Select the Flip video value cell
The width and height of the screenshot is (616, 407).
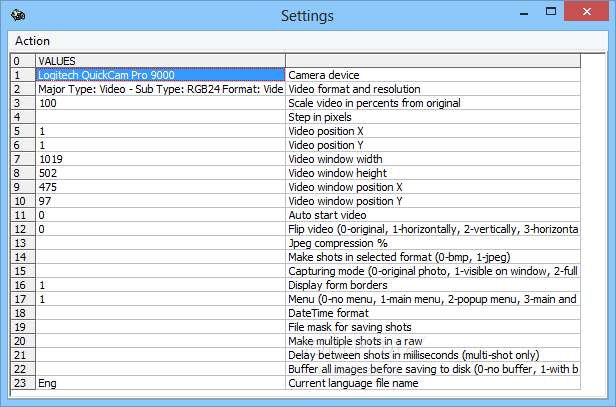160,229
